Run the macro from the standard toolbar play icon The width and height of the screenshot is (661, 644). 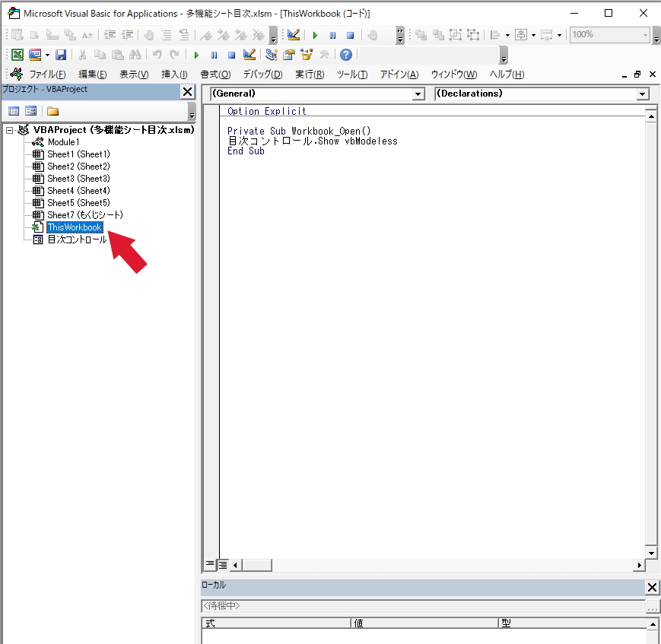tap(196, 56)
